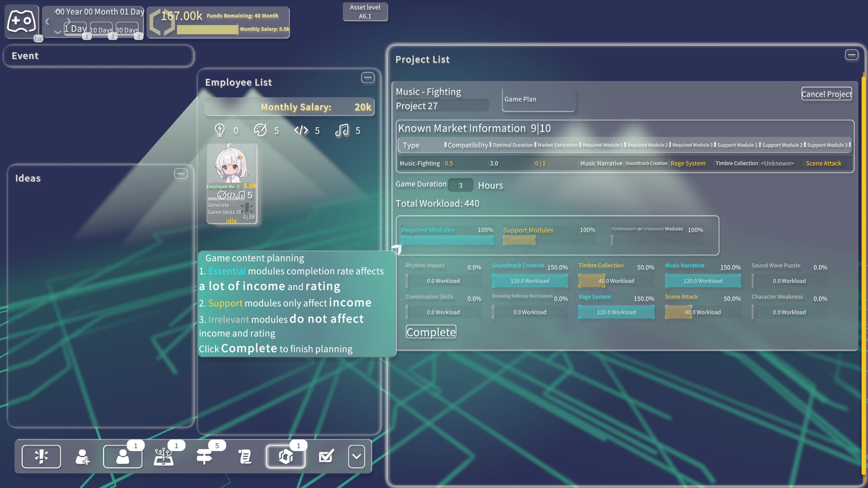Open the Employee List person icon
The width and height of the screenshot is (868, 488).
[x=123, y=456]
